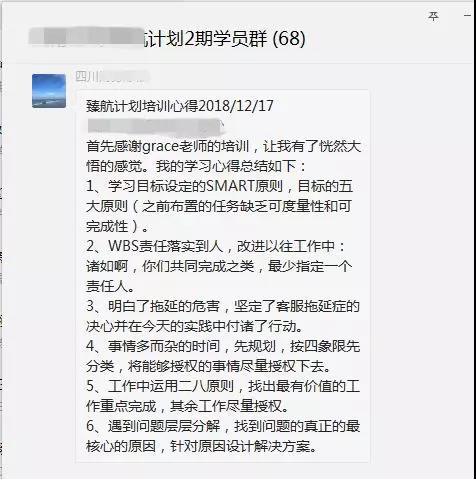Click the 臻航计划培训心得2018/12/17 heading line
476x479 pixels.
(x=180, y=106)
